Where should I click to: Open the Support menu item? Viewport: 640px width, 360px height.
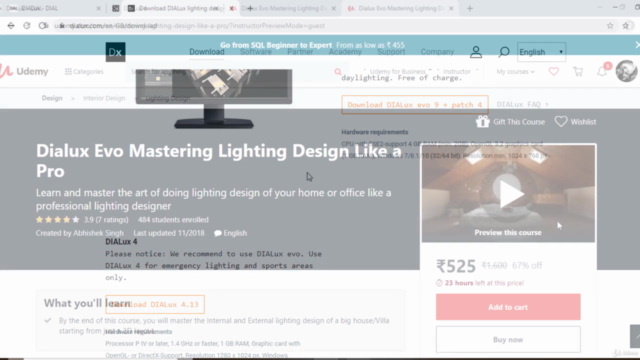391,52
